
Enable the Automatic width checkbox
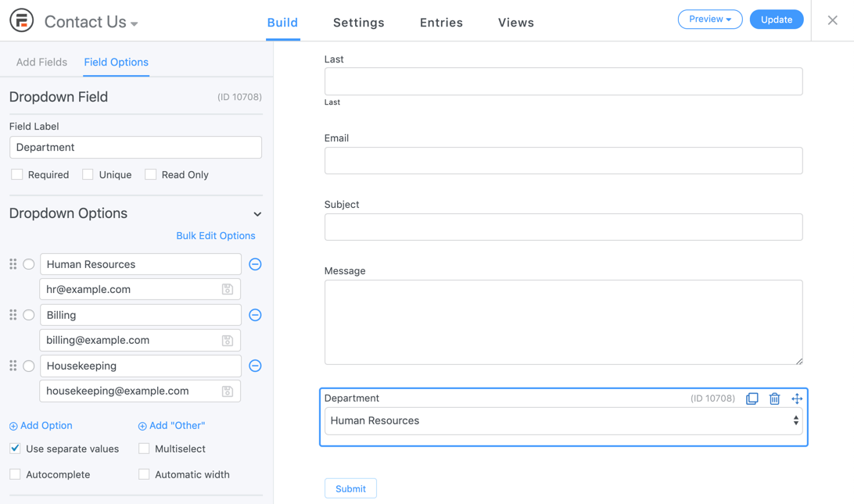coord(144,474)
